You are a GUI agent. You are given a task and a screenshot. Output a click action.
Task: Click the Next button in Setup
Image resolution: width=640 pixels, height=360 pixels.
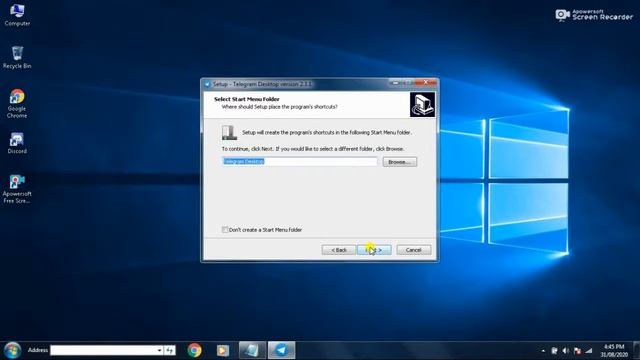(x=374, y=250)
